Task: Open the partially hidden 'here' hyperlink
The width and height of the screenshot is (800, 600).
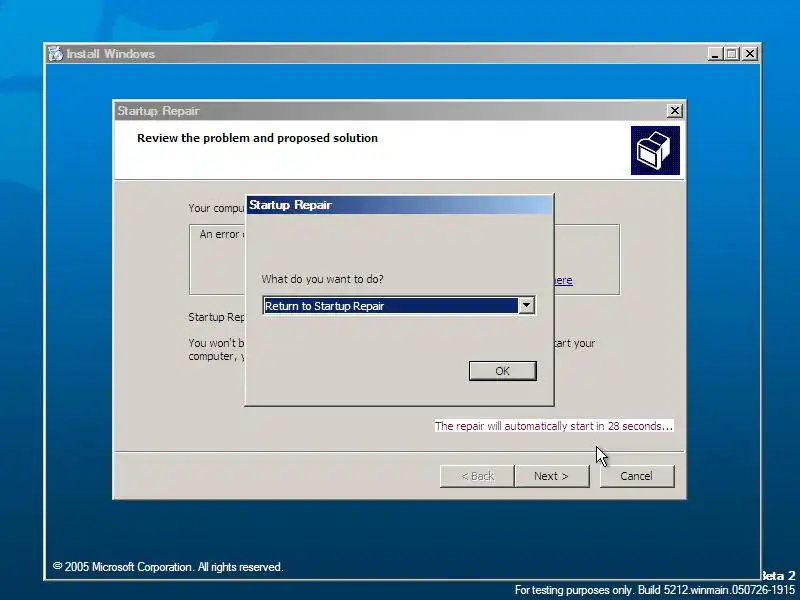Action: (x=563, y=280)
